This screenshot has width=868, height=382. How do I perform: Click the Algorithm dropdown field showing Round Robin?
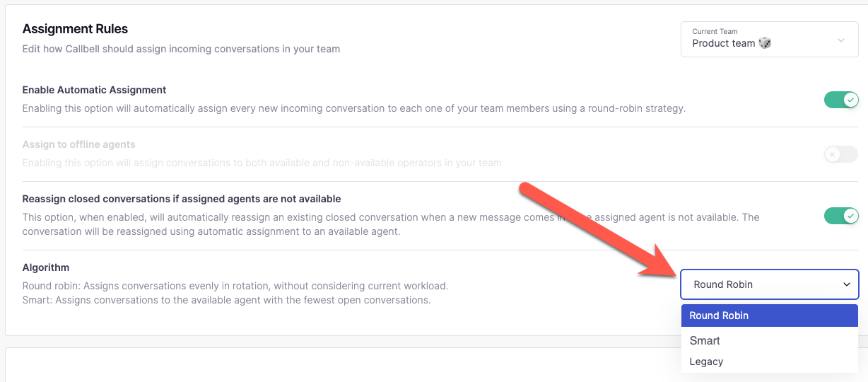pyautogui.click(x=769, y=284)
